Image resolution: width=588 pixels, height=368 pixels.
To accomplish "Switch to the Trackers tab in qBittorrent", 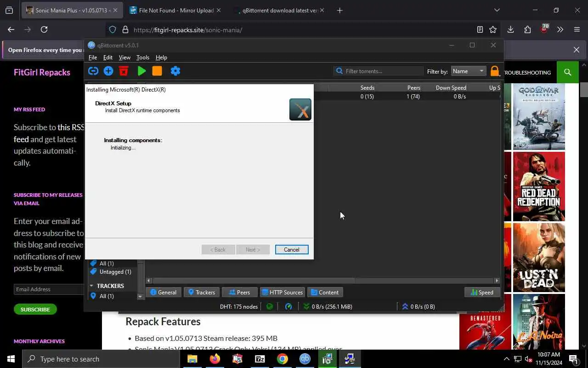I will [x=201, y=292].
